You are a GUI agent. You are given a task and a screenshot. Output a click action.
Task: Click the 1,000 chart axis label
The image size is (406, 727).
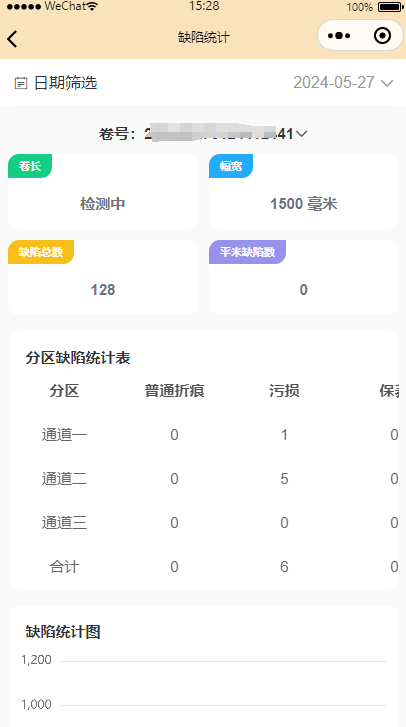[36, 705]
